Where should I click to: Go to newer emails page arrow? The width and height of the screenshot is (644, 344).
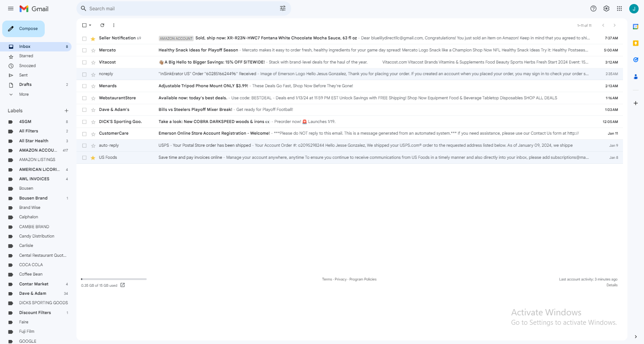(x=603, y=25)
